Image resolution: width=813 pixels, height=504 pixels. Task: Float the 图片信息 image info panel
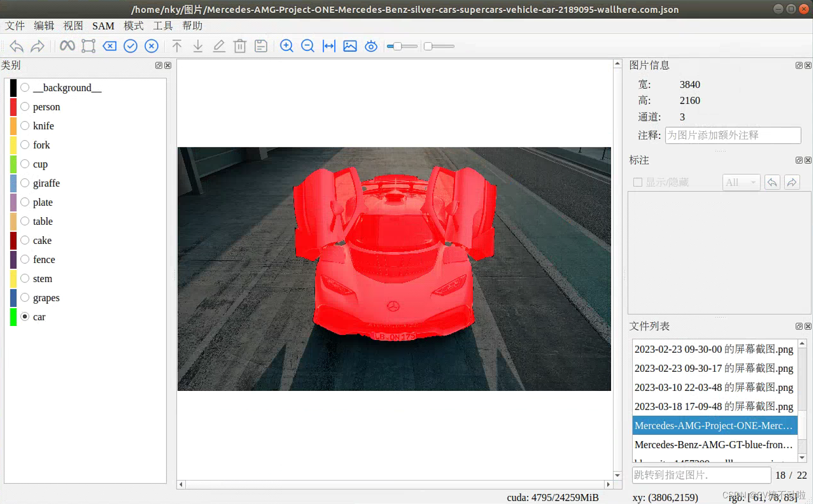[799, 65]
